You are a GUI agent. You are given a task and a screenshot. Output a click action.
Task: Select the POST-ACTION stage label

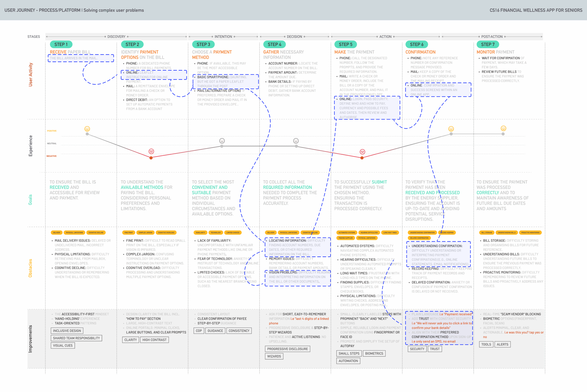(492, 36)
